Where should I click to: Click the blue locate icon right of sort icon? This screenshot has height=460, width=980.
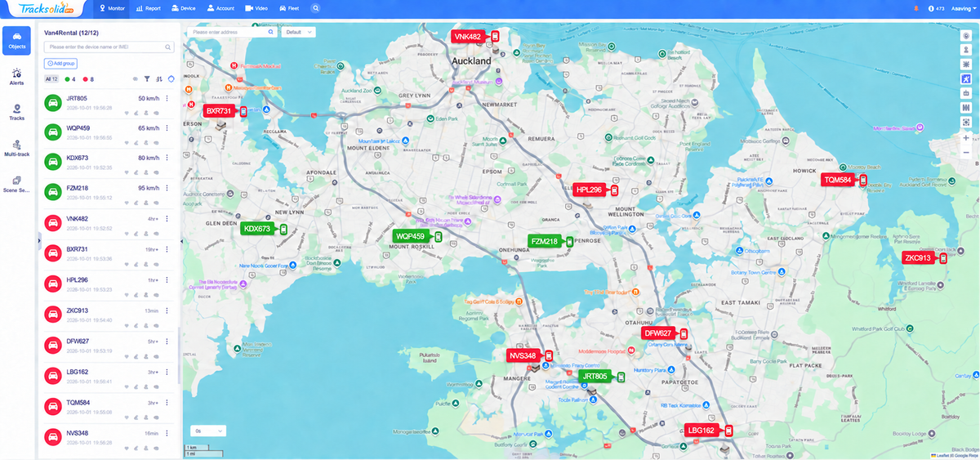(x=171, y=79)
